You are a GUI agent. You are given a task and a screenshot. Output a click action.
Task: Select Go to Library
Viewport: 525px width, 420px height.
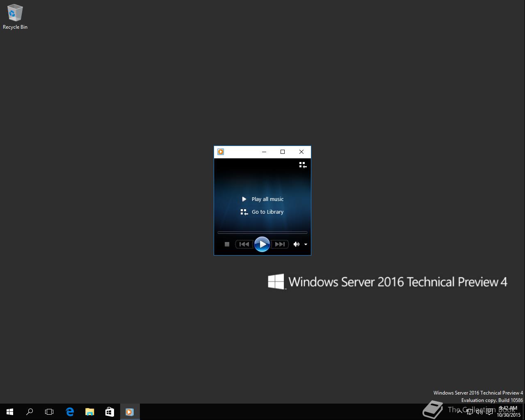(x=262, y=212)
